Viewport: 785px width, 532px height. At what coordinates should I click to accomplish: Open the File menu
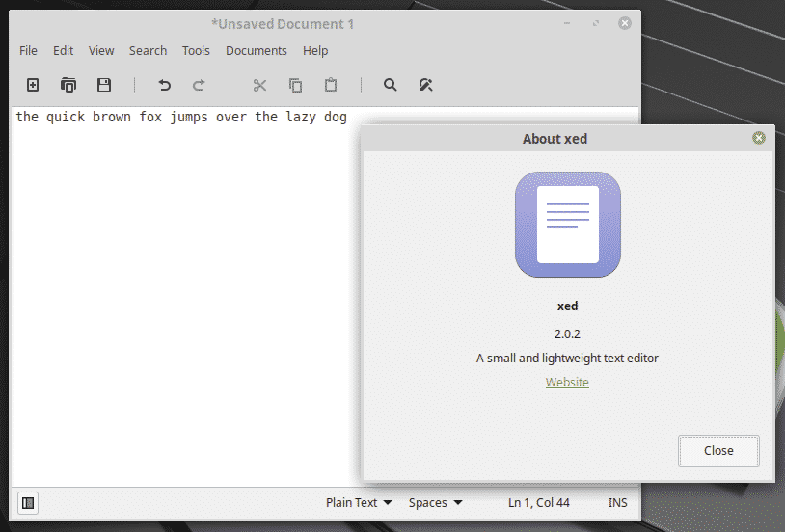pos(29,50)
